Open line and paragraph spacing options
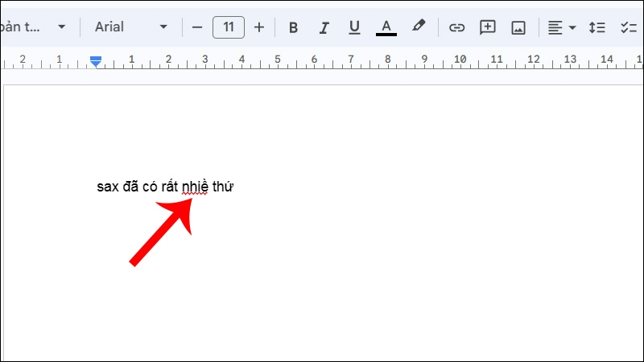The height and width of the screenshot is (362, 644). coord(597,27)
